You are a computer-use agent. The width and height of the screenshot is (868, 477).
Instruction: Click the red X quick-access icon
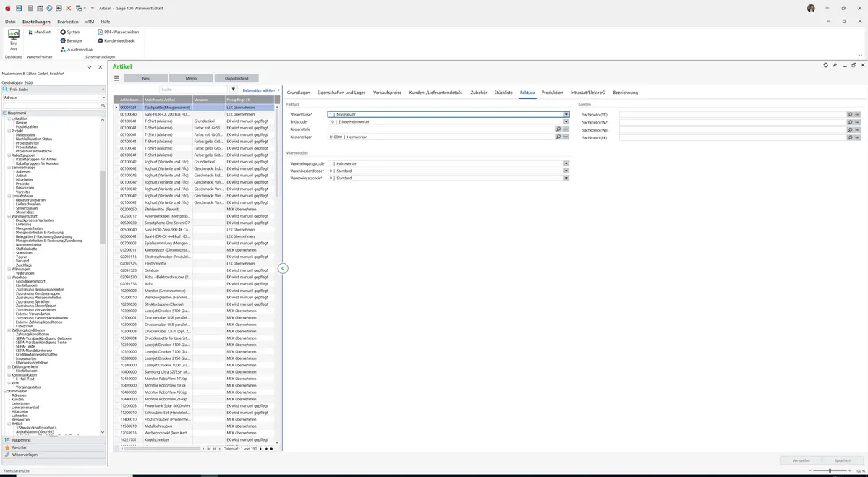pos(69,8)
